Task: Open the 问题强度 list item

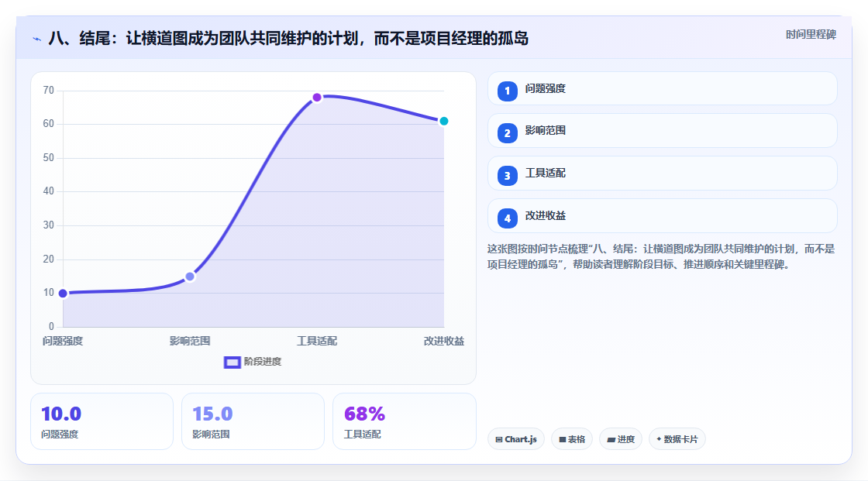Action: (x=662, y=88)
